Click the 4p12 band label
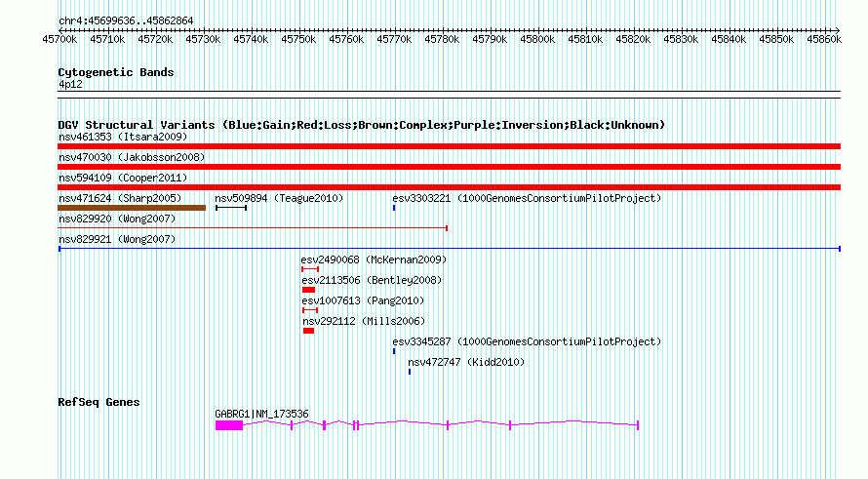The width and height of the screenshot is (868, 479). 70,84
